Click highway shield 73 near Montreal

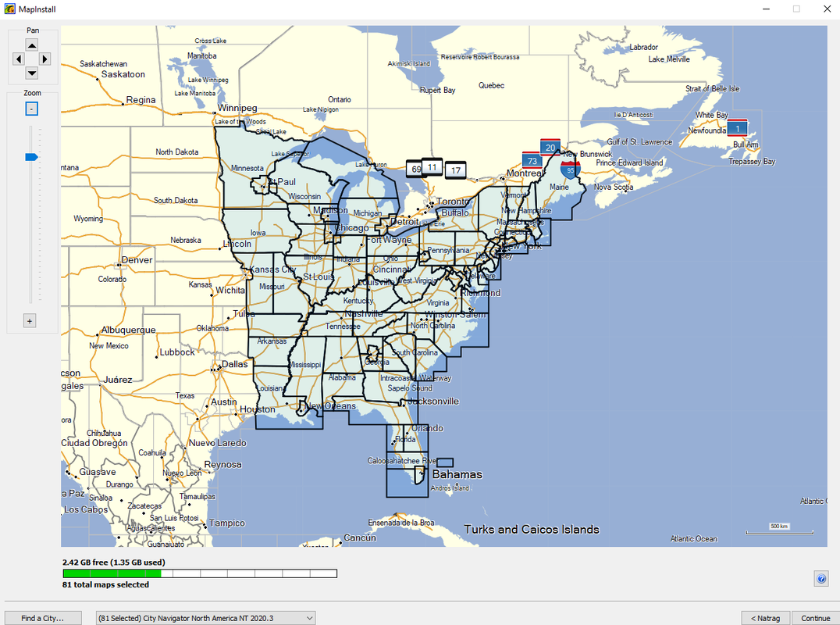pyautogui.click(x=532, y=161)
